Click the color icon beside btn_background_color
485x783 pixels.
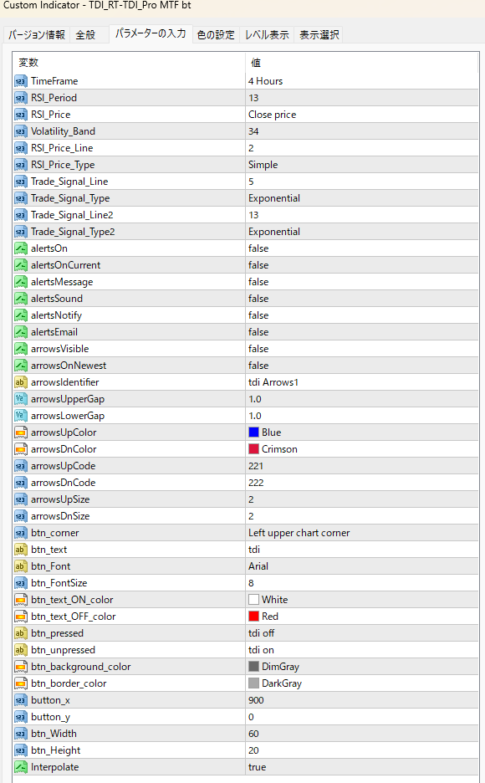click(x=20, y=667)
